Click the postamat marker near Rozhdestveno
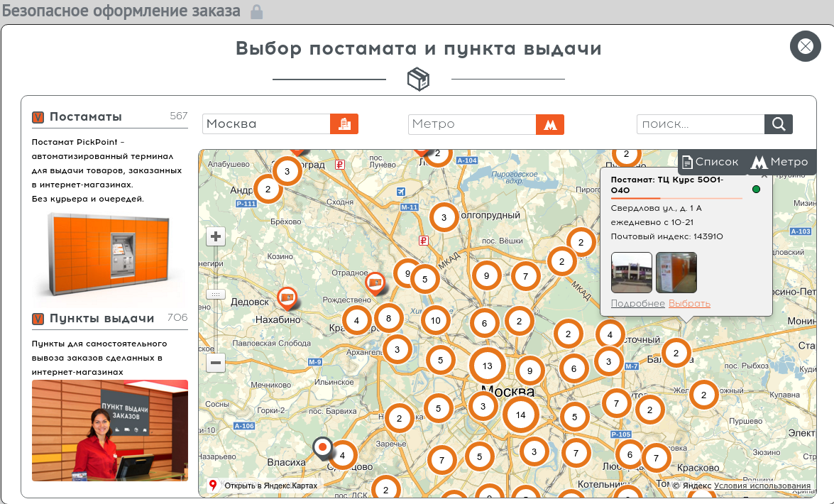The height and width of the screenshot is (504, 834). (375, 283)
